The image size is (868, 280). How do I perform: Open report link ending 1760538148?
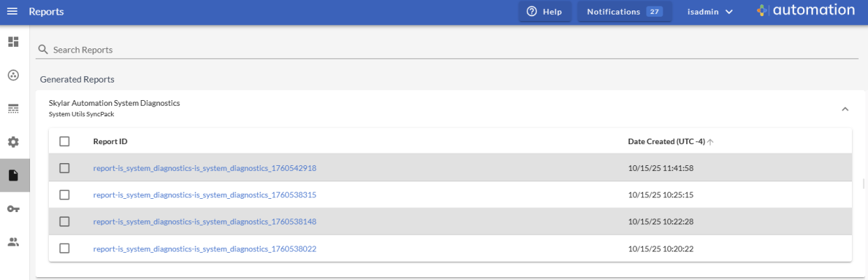(x=205, y=222)
